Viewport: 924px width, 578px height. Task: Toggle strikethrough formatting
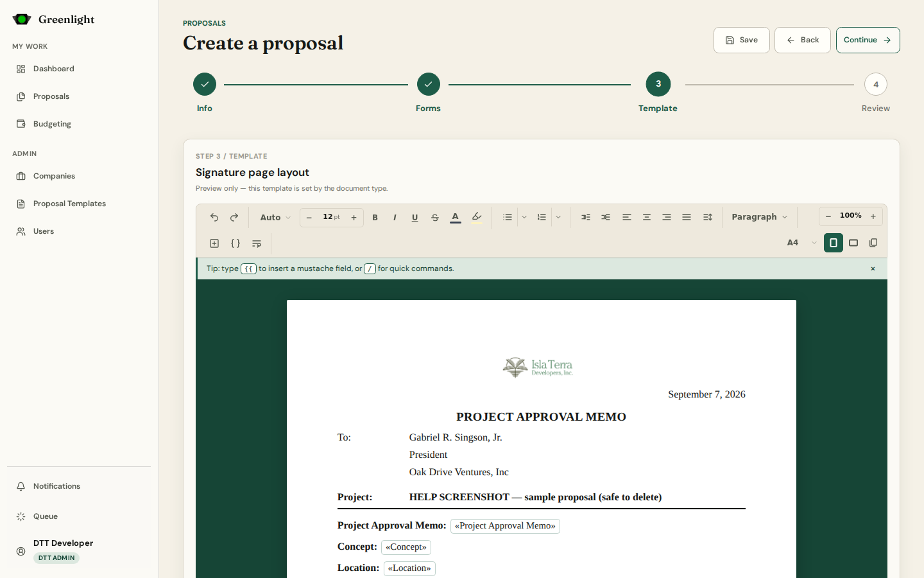pos(435,218)
